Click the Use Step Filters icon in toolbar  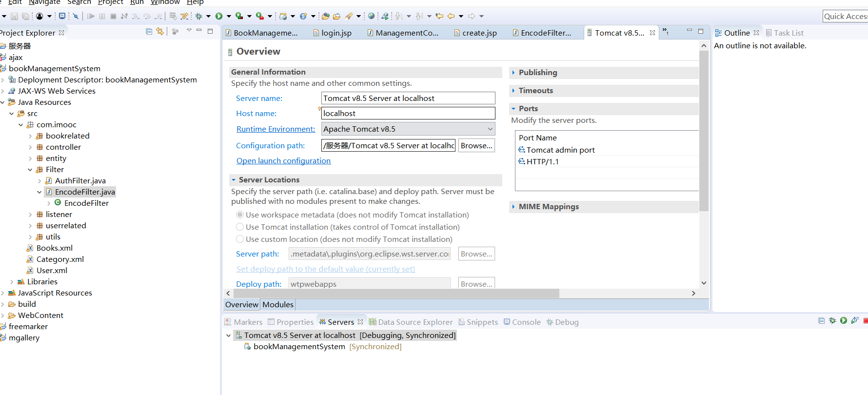click(x=184, y=16)
